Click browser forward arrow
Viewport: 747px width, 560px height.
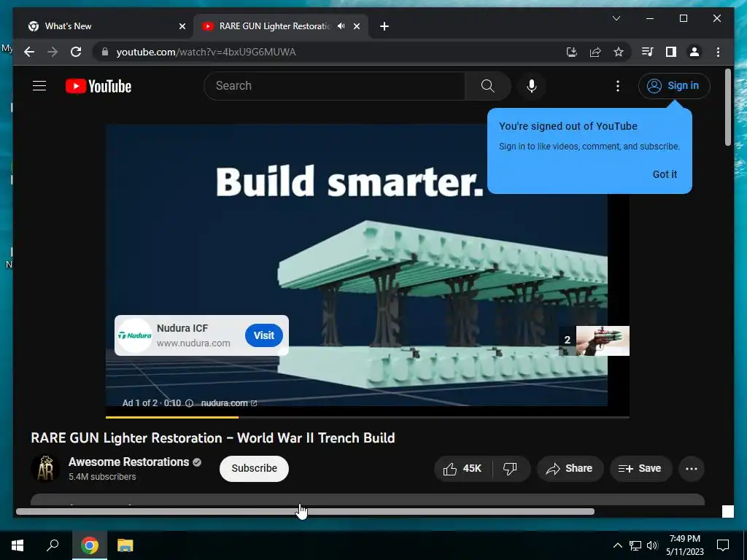[x=53, y=52]
